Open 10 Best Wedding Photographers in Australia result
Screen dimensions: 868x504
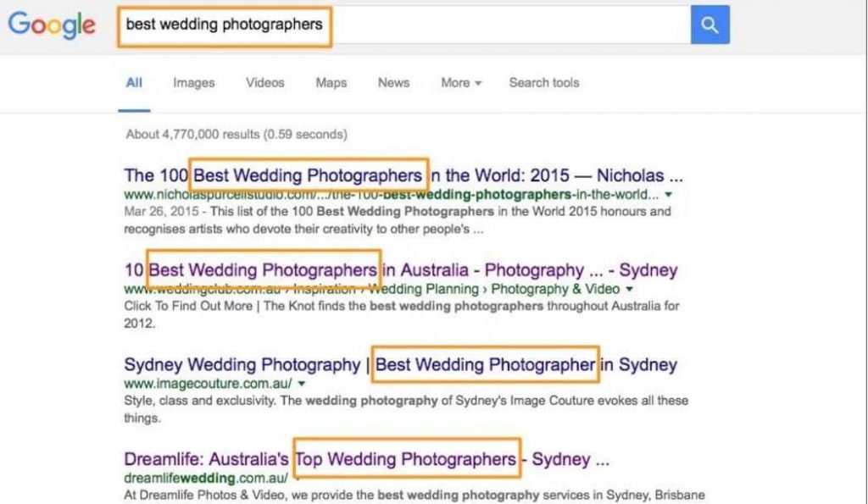click(x=401, y=270)
